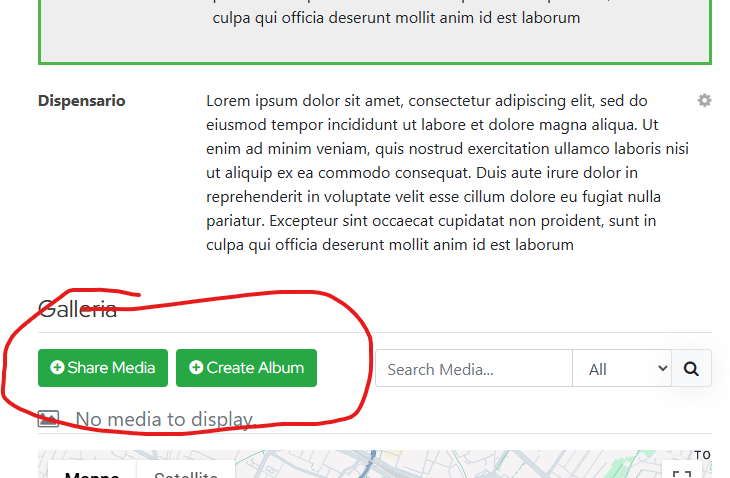
Task: Click the Dispensario field label
Action: (x=82, y=101)
